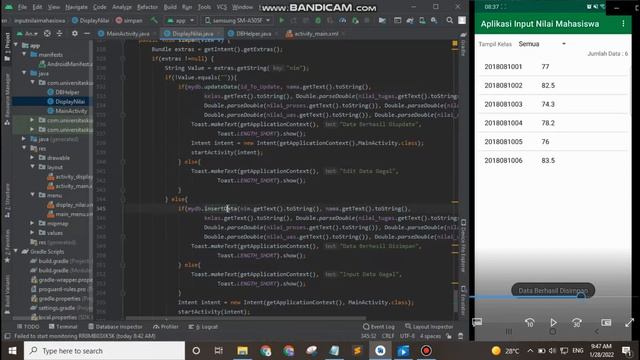This screenshot has height=360, width=640.
Task: Select student row 2018081001
Action: 553,67
